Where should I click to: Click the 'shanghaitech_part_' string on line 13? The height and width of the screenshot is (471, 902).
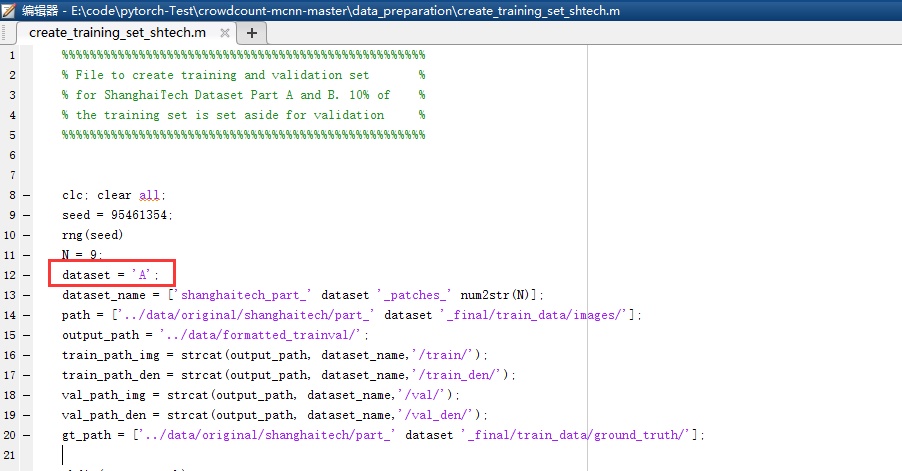[x=244, y=295]
